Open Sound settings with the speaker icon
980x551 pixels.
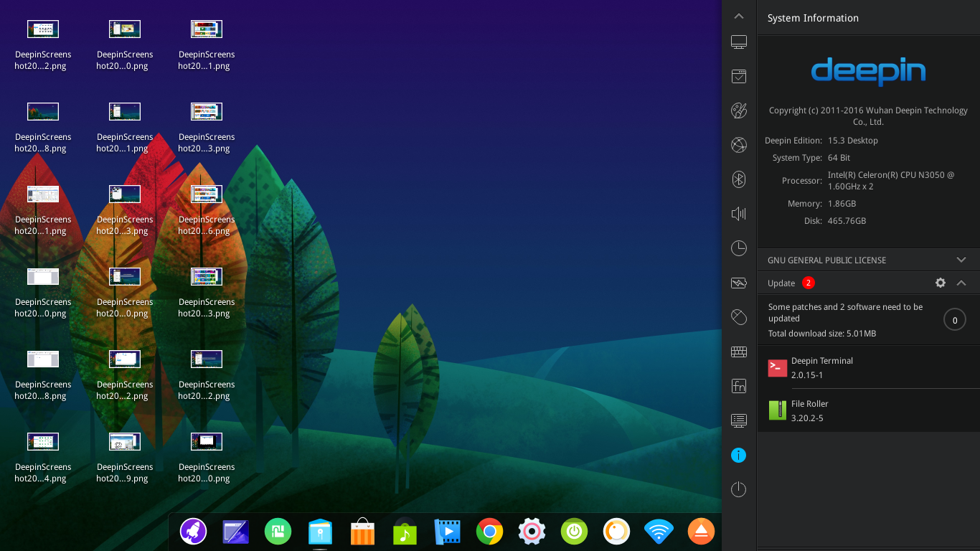[739, 213]
